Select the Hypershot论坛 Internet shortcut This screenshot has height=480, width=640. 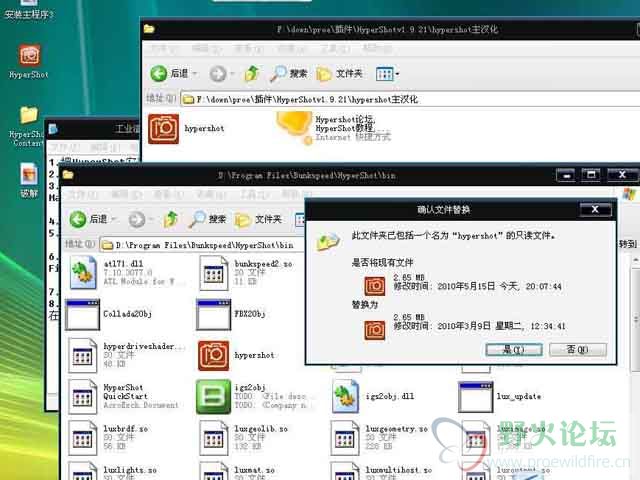pyautogui.click(x=334, y=128)
